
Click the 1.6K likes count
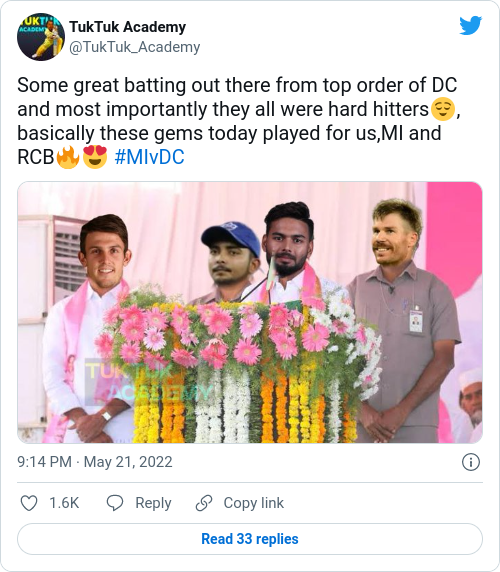coord(64,503)
